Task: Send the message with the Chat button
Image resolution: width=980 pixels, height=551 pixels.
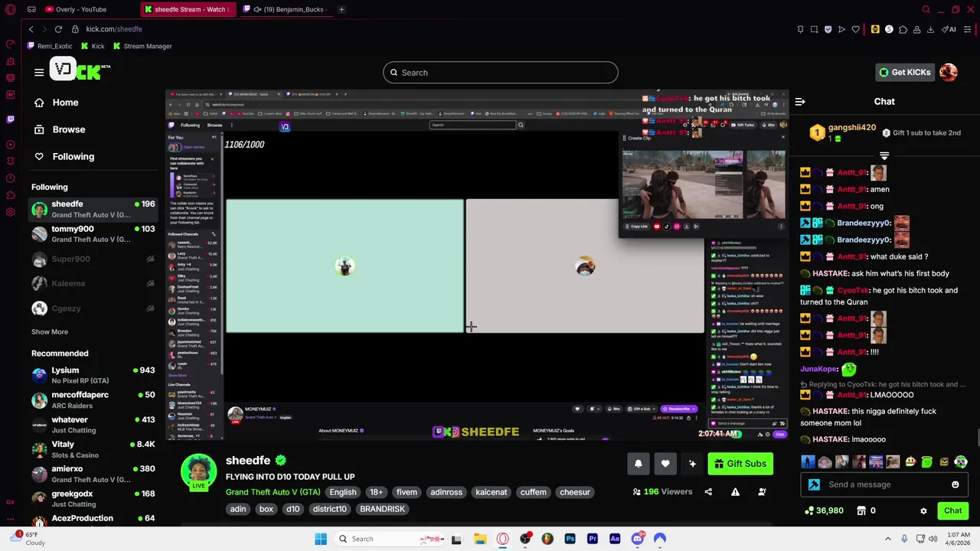Action: pyautogui.click(x=952, y=510)
